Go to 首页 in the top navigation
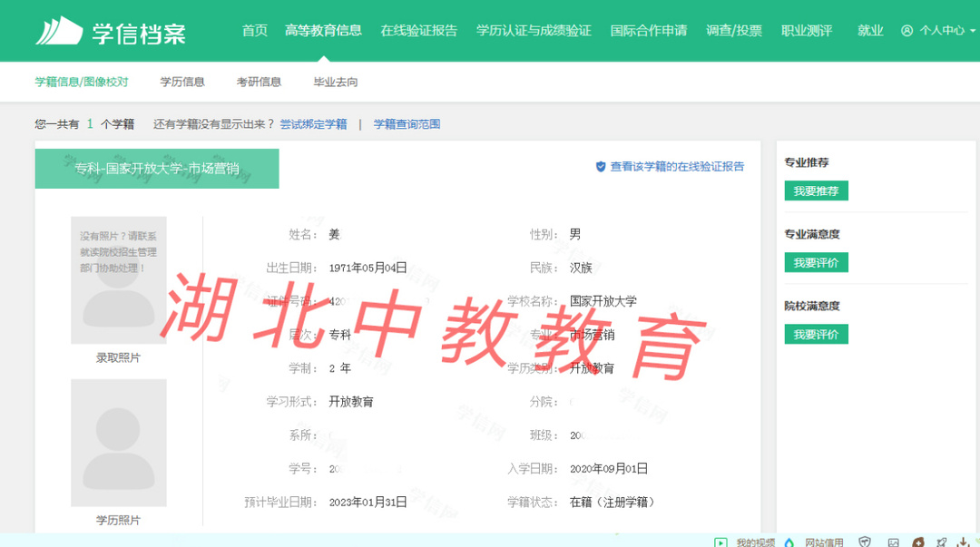Image resolution: width=980 pixels, height=547 pixels. click(254, 31)
